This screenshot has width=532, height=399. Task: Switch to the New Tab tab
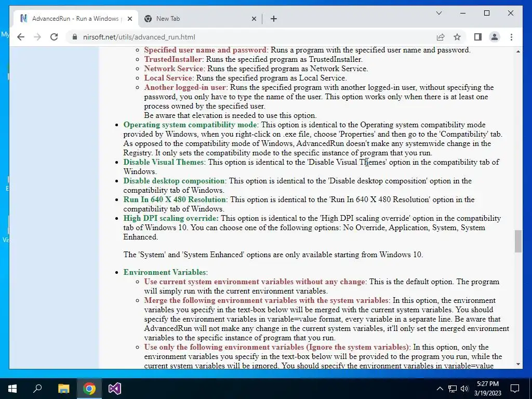coord(200,19)
